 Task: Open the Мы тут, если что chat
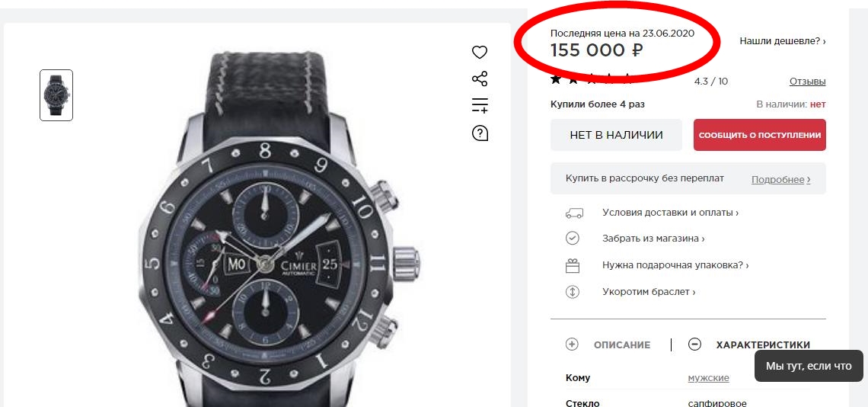point(808,366)
